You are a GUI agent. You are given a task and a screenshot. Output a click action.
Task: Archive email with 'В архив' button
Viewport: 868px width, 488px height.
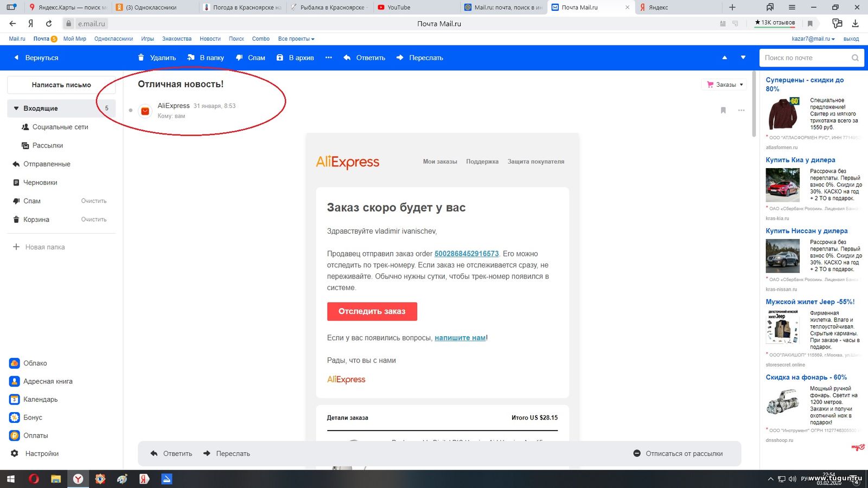pos(295,57)
